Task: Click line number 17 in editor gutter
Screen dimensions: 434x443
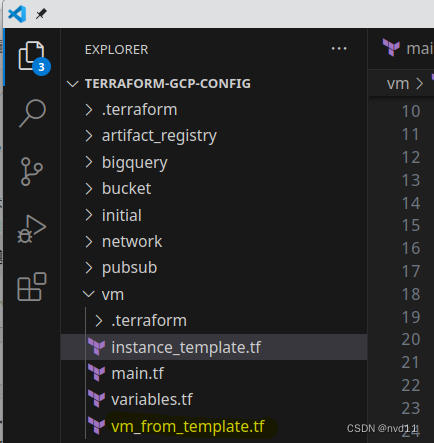Action: coord(411,271)
